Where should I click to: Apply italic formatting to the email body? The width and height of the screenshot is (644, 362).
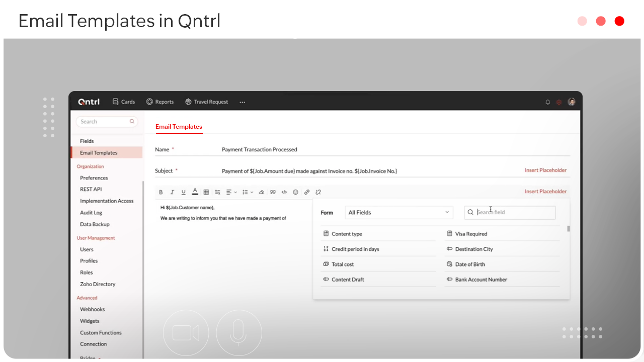(x=172, y=192)
